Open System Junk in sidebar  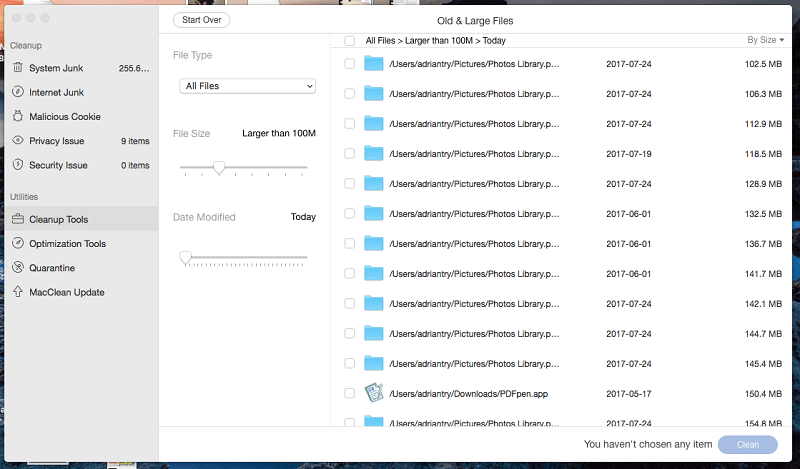(81, 68)
